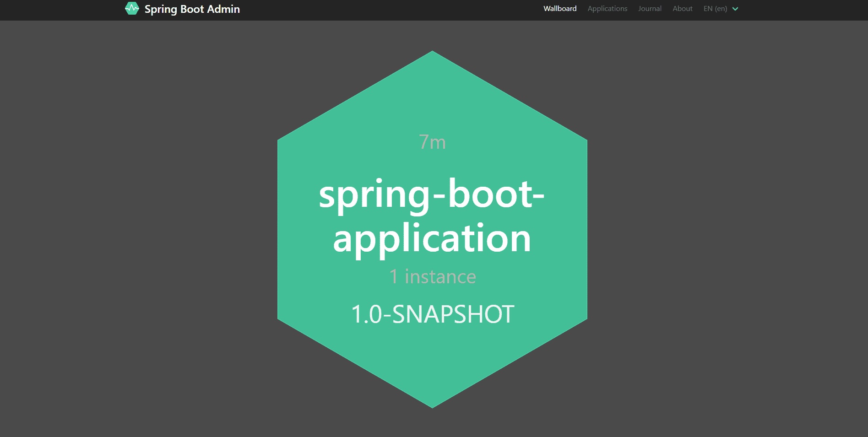
Task: Click the 7m uptime label
Action: click(x=432, y=142)
